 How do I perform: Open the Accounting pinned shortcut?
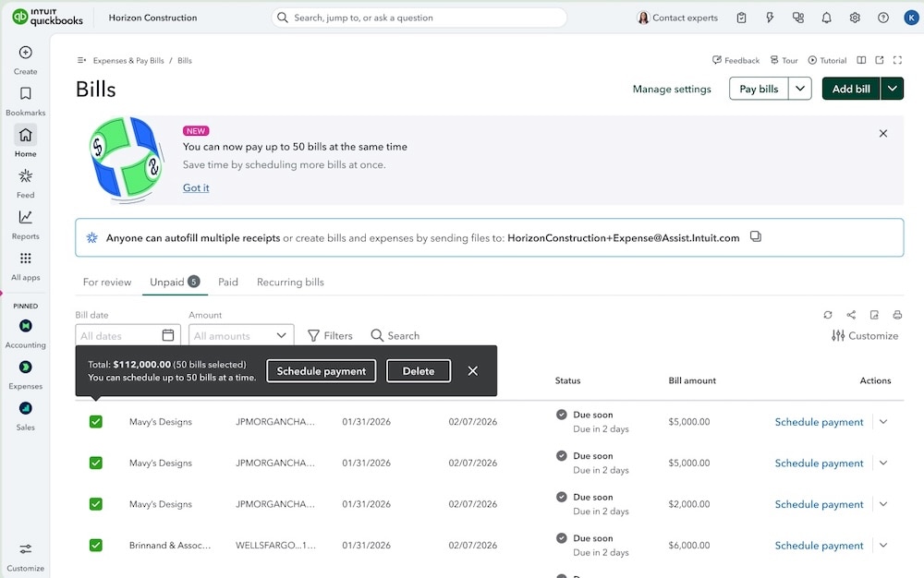(x=25, y=332)
